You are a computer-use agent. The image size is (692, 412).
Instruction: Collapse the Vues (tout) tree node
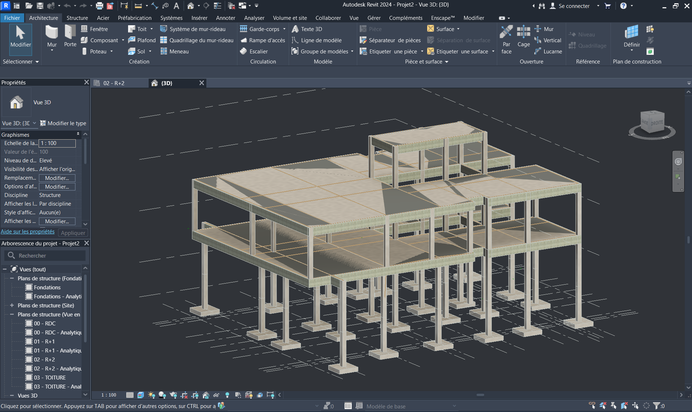click(5, 267)
